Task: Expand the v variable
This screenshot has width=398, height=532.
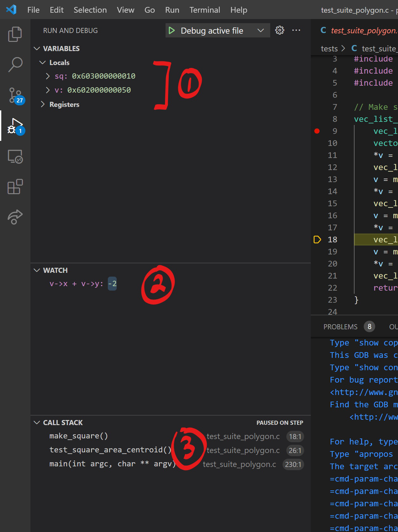Action: coord(48,90)
